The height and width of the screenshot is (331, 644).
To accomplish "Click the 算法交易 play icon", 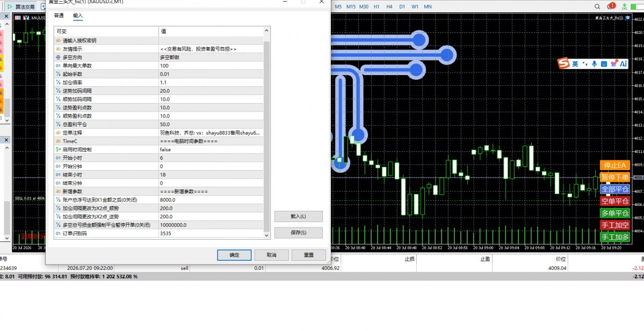I will (x=10, y=7).
